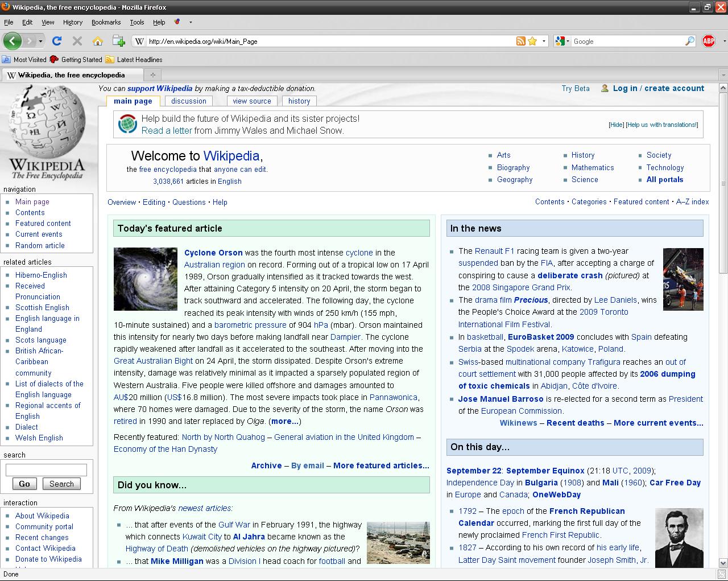728x581 pixels.
Task: Click the Wikipedia Search button
Action: point(61,484)
